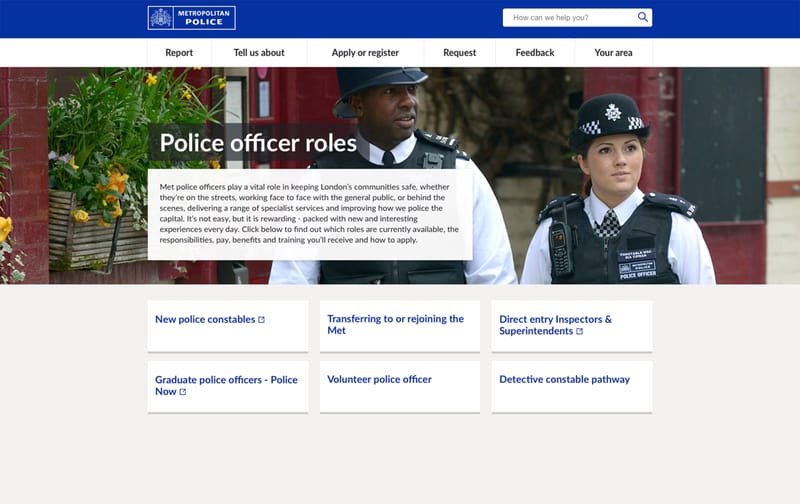Open the Apply or register menu
Viewport: 800px width, 504px height.
(x=365, y=53)
